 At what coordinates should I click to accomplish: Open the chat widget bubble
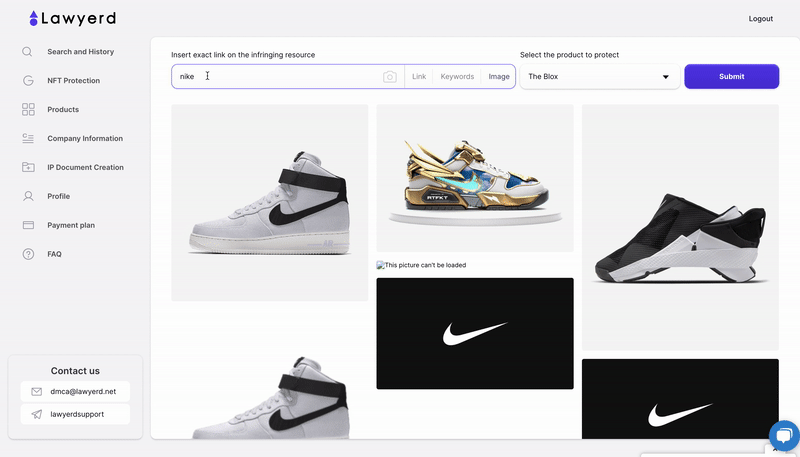tap(784, 435)
